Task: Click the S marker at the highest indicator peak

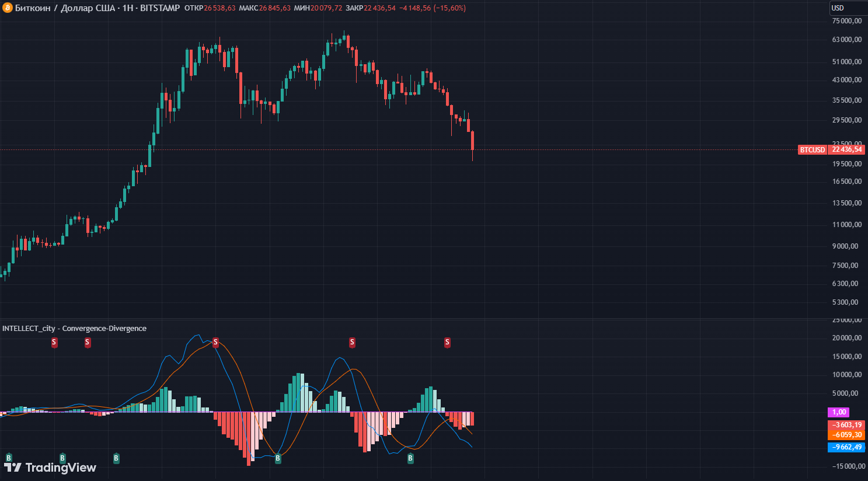Action: coord(215,343)
